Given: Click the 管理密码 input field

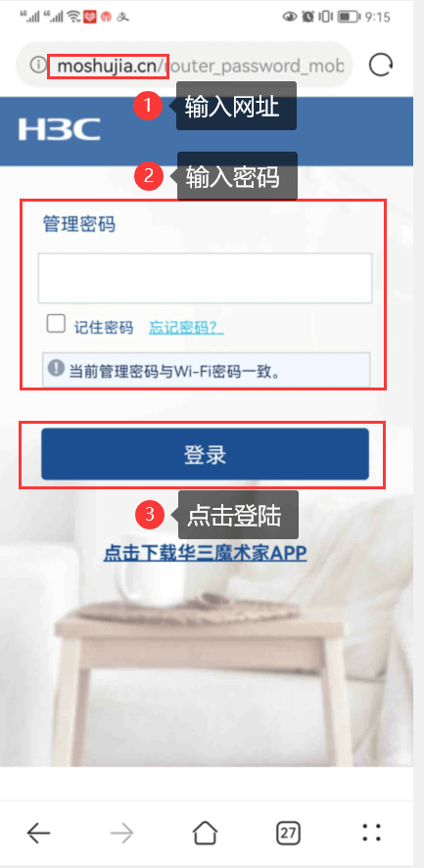Looking at the screenshot, I should point(205,278).
